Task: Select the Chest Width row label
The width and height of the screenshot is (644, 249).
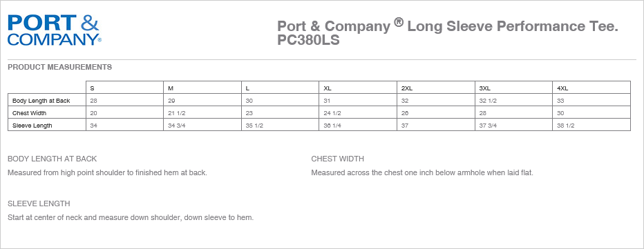Action: coord(47,113)
